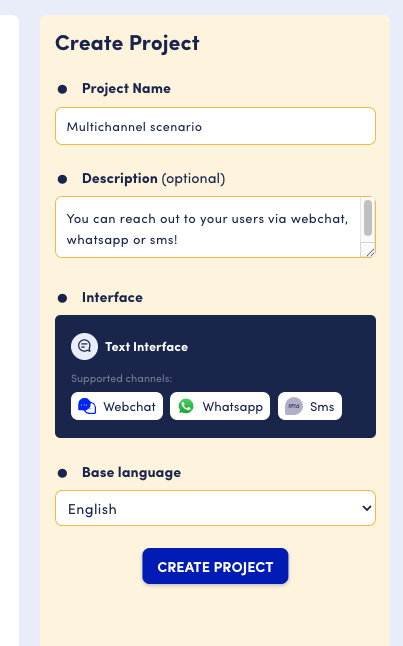This screenshot has height=646, width=403.
Task: Click the Description textarea resize handle
Action: (x=370, y=252)
